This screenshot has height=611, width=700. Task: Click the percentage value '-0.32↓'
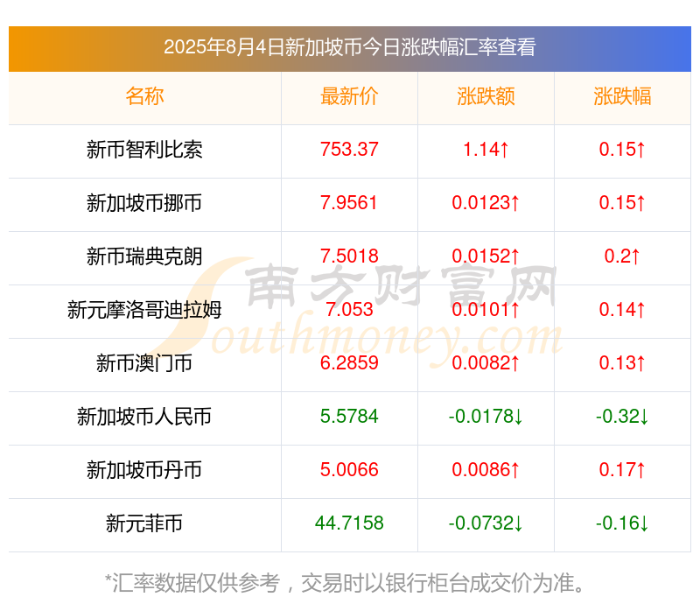click(622, 417)
